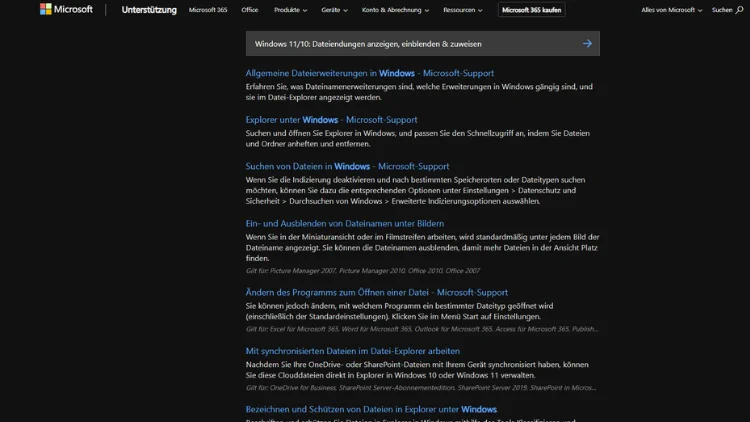Click the Microsoft logo
This screenshot has width=750, height=422.
tap(66, 9)
